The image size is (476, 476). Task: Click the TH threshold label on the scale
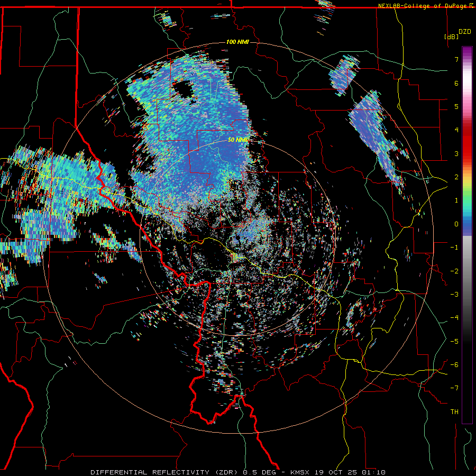(454, 412)
